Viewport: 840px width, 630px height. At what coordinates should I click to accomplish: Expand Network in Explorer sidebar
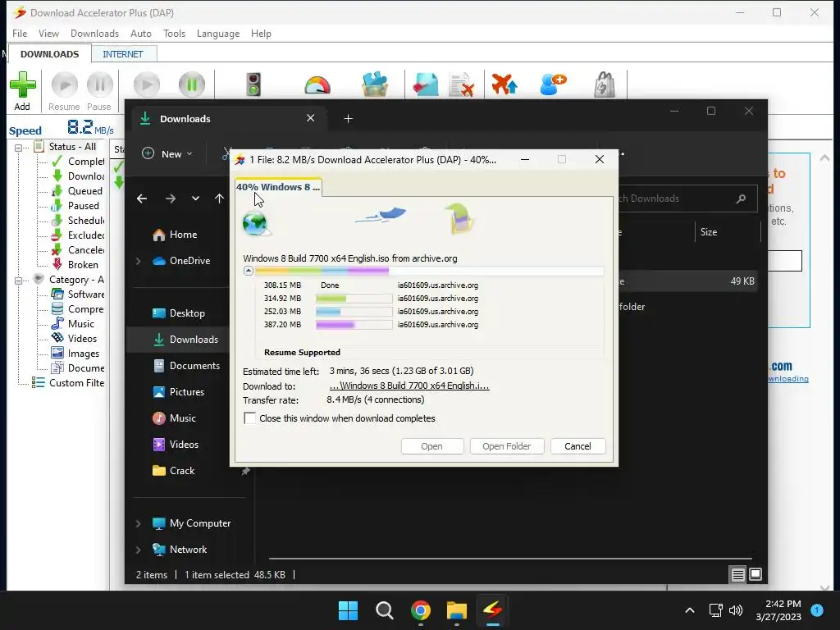[138, 550]
